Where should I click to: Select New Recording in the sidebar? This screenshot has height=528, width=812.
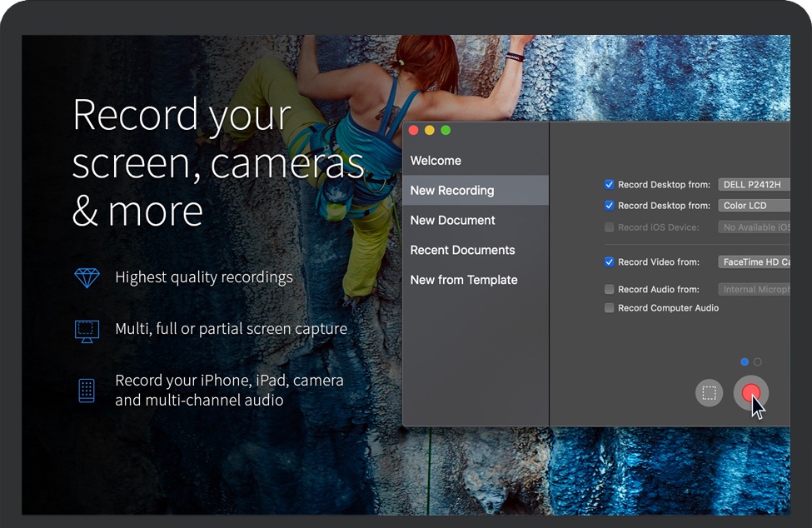tap(452, 191)
